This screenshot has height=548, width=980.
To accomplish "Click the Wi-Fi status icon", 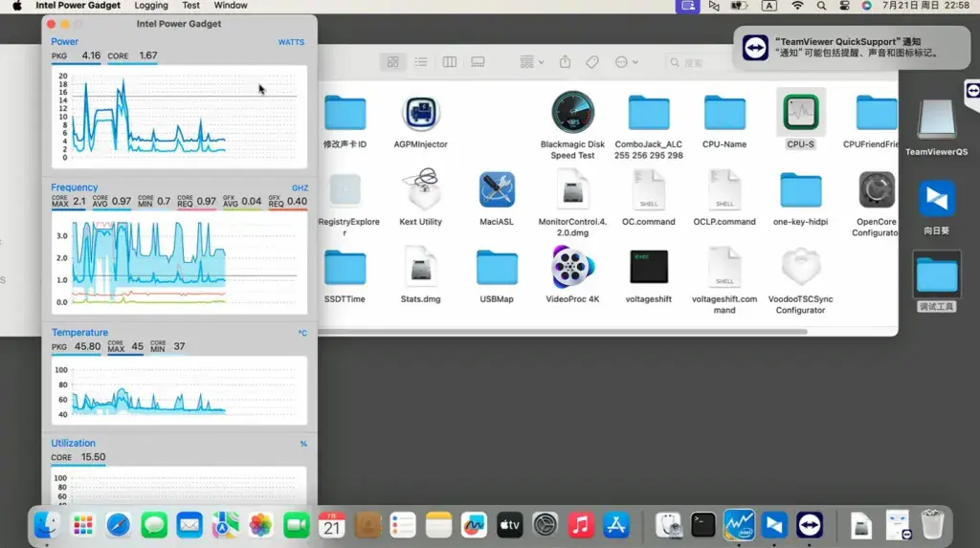I will [x=797, y=6].
